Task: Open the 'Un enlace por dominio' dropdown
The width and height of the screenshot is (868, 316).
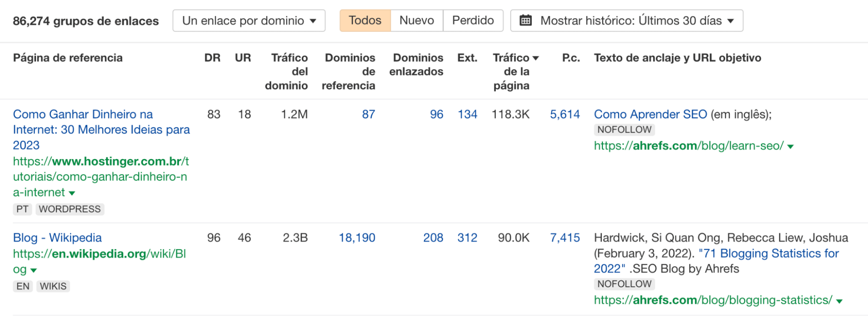Action: tap(249, 20)
